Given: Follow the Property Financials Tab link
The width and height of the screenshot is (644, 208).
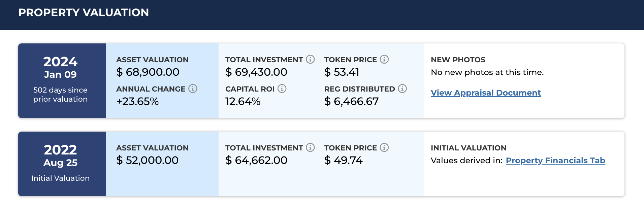Looking at the screenshot, I should click(x=555, y=161).
